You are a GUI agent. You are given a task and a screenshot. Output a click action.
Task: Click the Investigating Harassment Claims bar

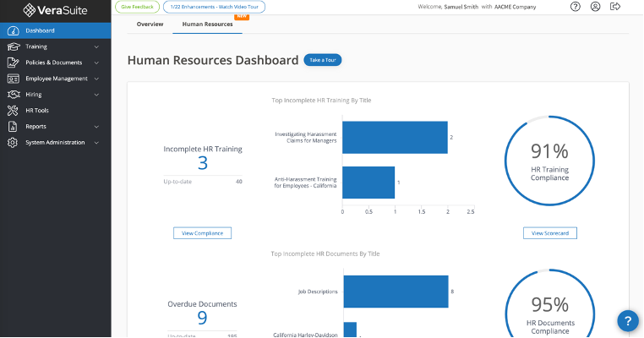pyautogui.click(x=396, y=138)
